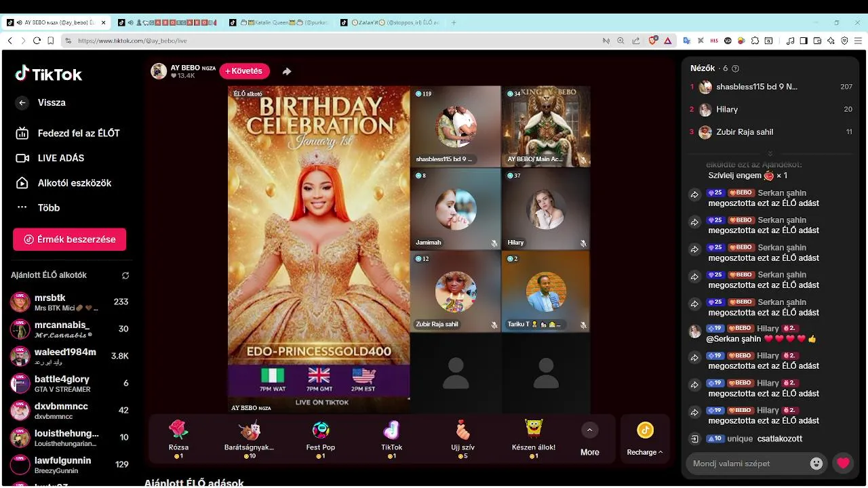Screen dimensions: 868x488
Task: Send the Rózsa gift
Action: pyautogui.click(x=178, y=439)
